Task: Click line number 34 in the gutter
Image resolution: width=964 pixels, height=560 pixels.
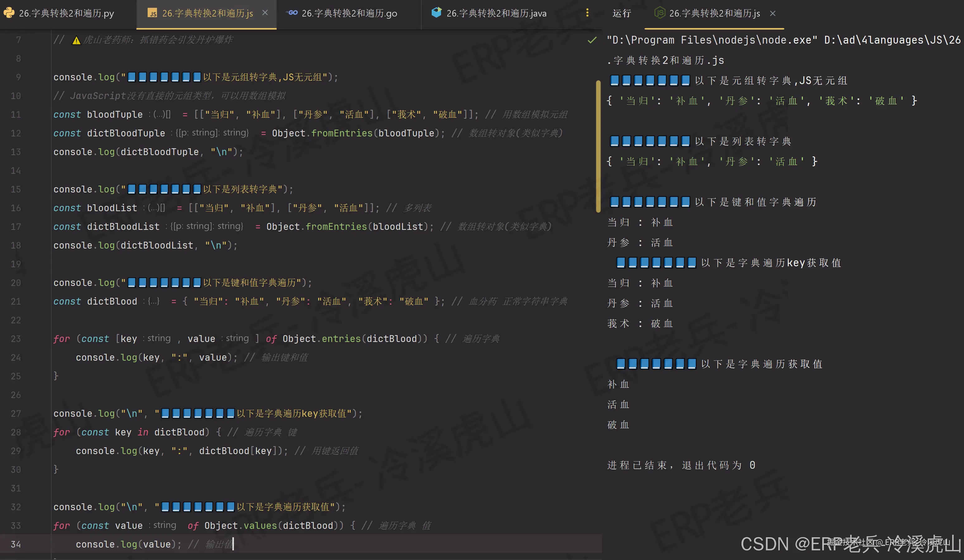Action: (16, 544)
